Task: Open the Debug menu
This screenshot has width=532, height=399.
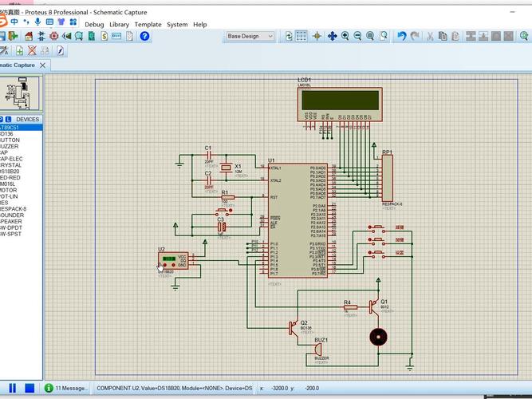Action: pos(94,25)
